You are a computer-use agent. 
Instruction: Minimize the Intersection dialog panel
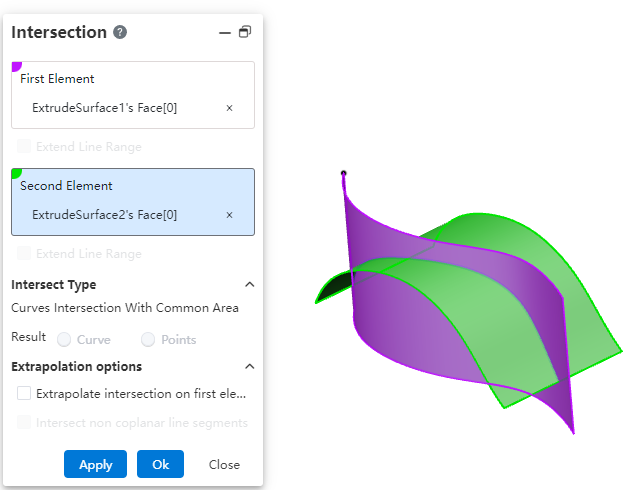224,32
